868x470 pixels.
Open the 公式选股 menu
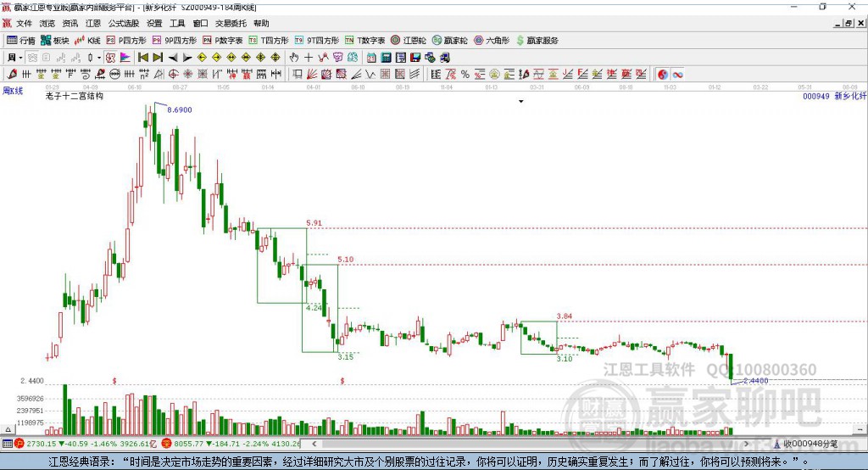click(124, 23)
